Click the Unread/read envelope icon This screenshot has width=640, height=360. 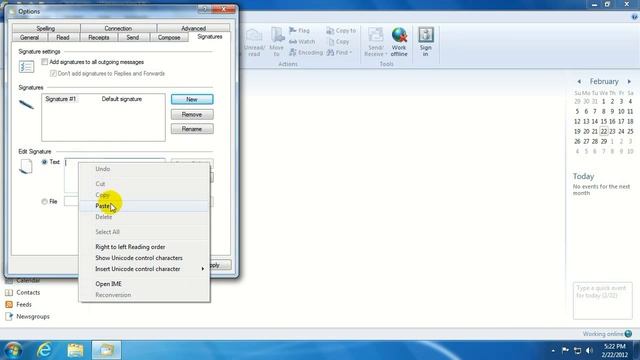tap(254, 36)
